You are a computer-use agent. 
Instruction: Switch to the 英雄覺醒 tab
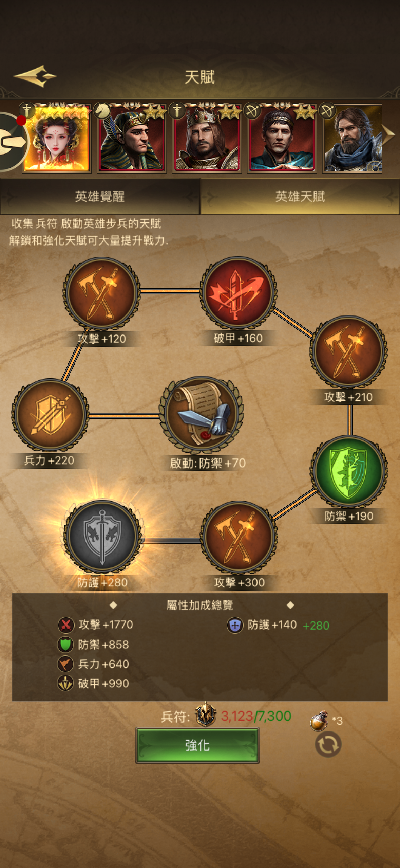pyautogui.click(x=100, y=197)
